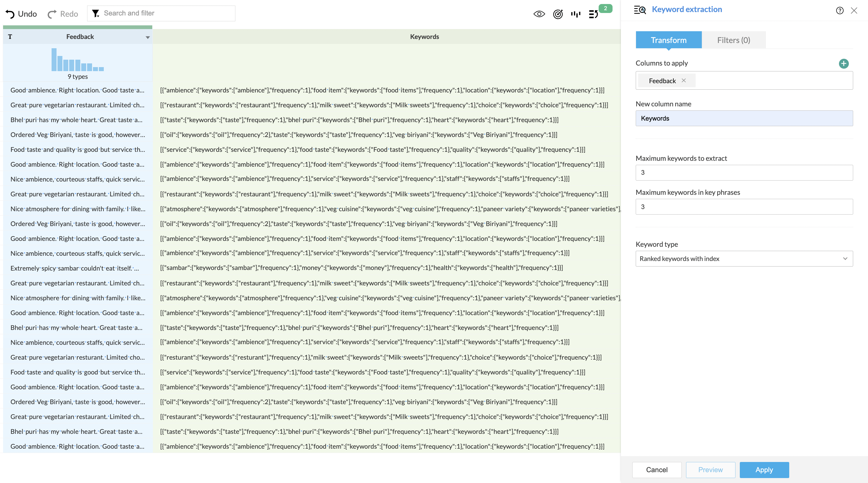Click the Redo arrow icon
Screen dimensions: 868x483
point(52,14)
